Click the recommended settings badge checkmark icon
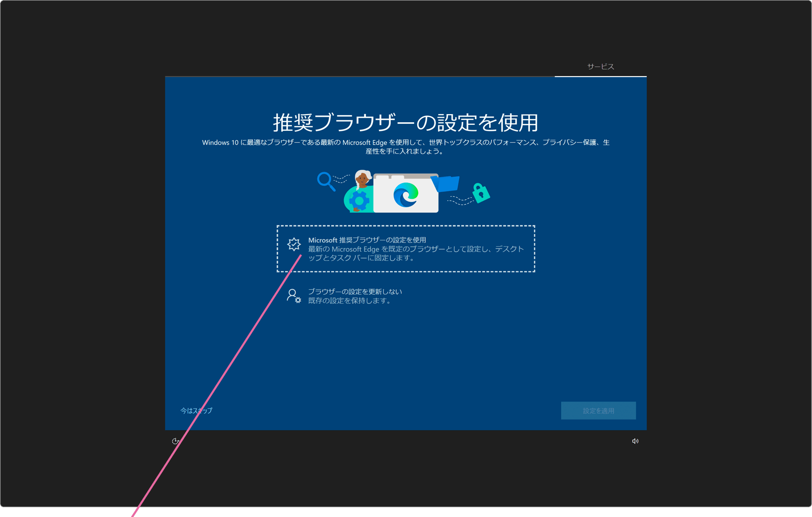812x517 pixels. tap(294, 245)
